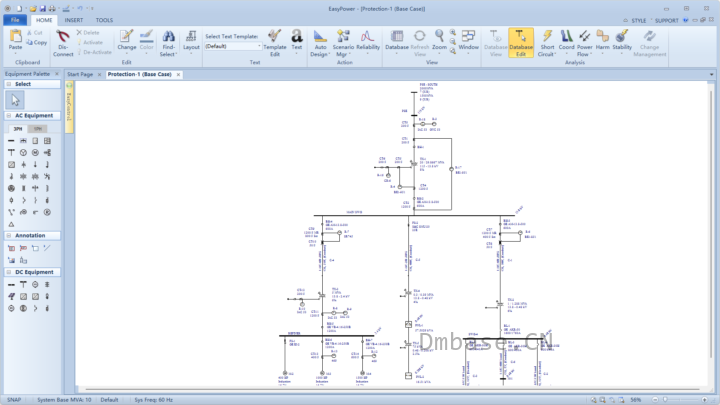The width and height of the screenshot is (720, 405).
Task: Click the Delete button
Action: coord(88,33)
